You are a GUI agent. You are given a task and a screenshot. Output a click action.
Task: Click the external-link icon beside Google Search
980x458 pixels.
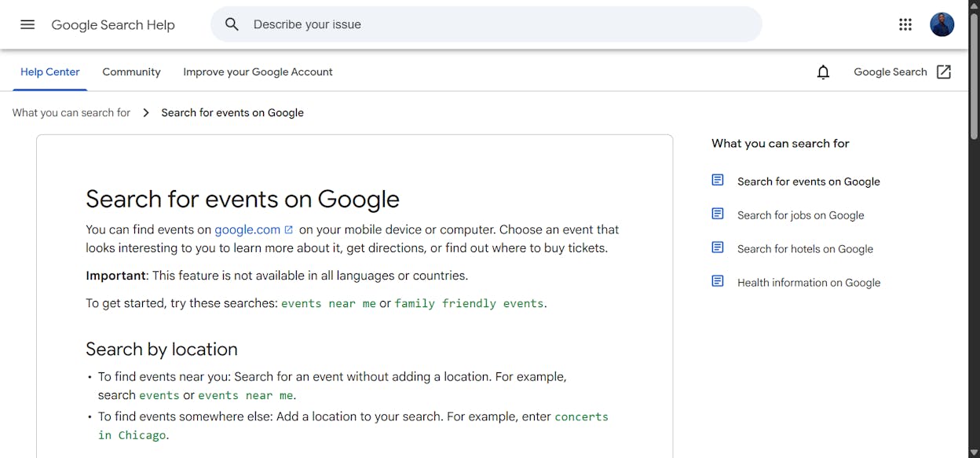tap(944, 71)
